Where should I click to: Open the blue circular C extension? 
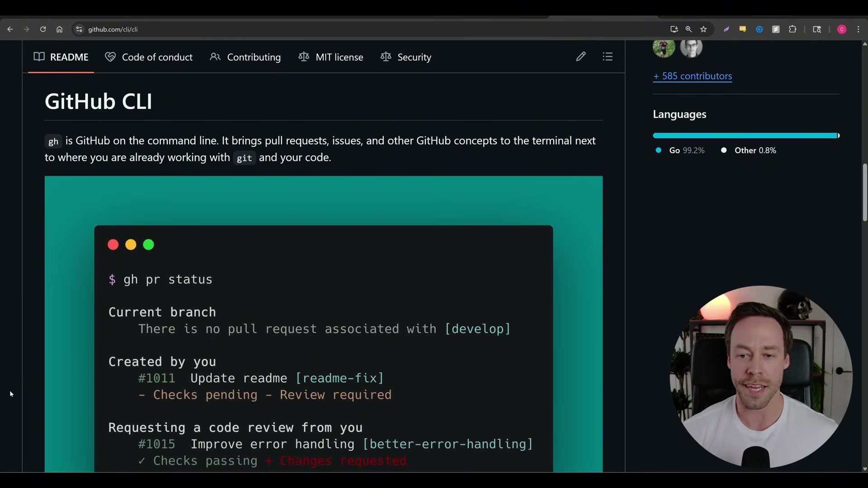[x=759, y=29]
